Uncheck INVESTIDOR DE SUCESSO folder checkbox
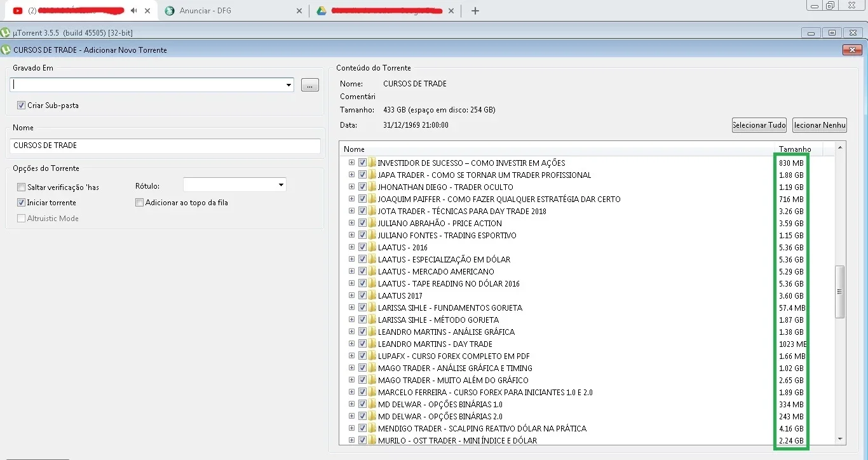This screenshot has height=460, width=868. pyautogui.click(x=362, y=163)
